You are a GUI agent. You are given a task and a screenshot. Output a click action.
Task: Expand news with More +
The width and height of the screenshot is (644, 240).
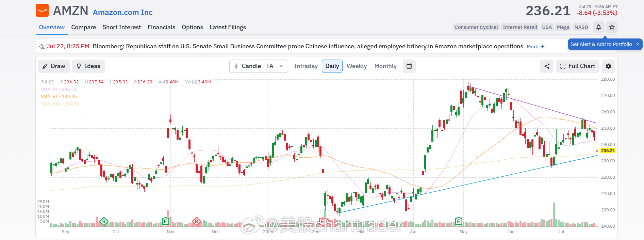click(x=535, y=47)
